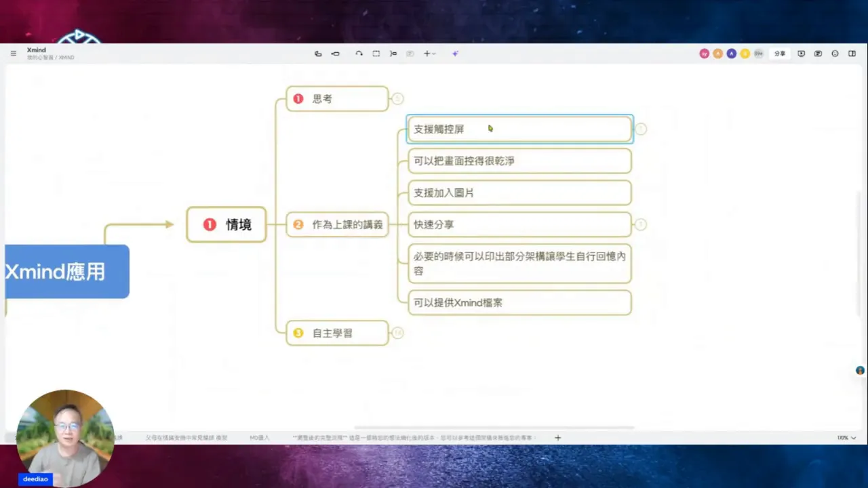This screenshot has width=868, height=488.
Task: Click the note icon in the toolbar
Action: pyautogui.click(x=410, y=54)
